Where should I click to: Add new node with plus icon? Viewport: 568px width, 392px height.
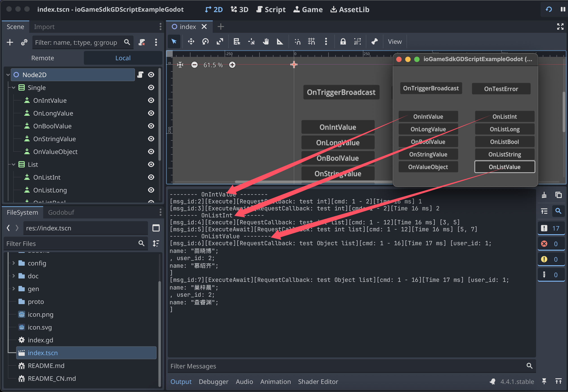point(10,42)
